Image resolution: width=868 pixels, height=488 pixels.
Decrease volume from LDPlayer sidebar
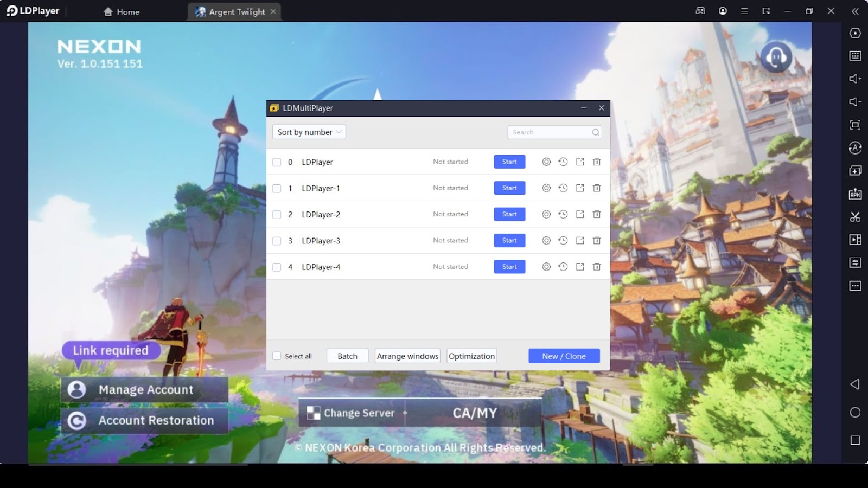[855, 101]
